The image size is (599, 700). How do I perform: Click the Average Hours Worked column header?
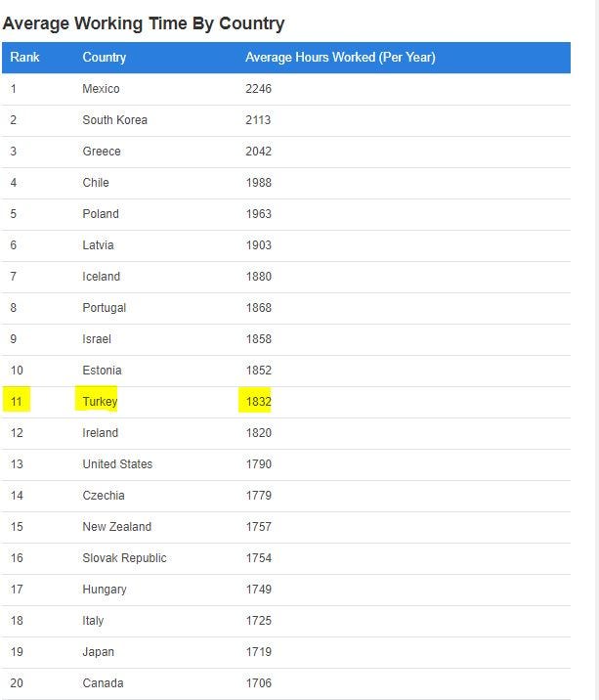point(340,58)
